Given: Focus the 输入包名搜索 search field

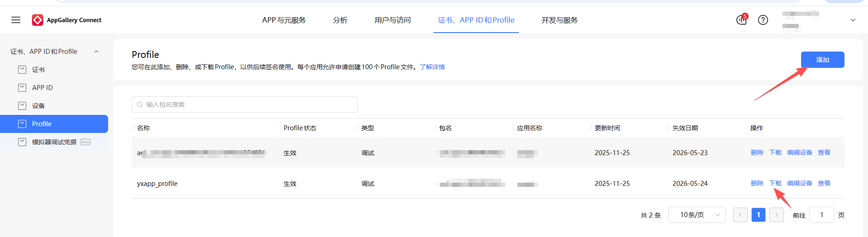Looking at the screenshot, I should [245, 104].
